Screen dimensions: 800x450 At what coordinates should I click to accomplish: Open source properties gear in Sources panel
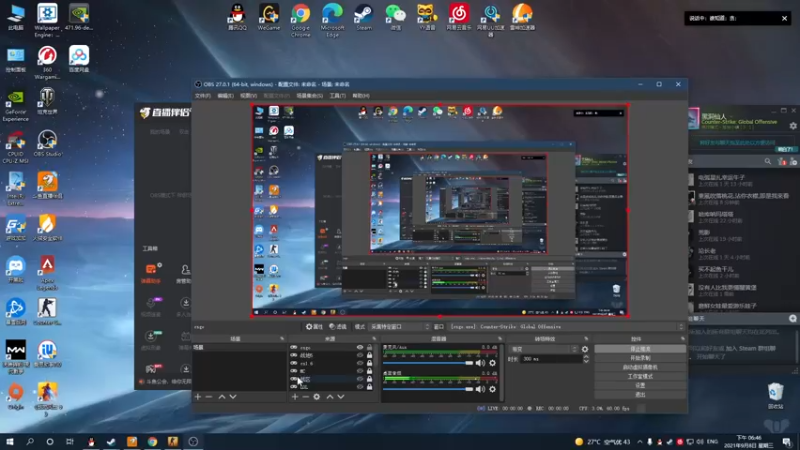coord(316,396)
